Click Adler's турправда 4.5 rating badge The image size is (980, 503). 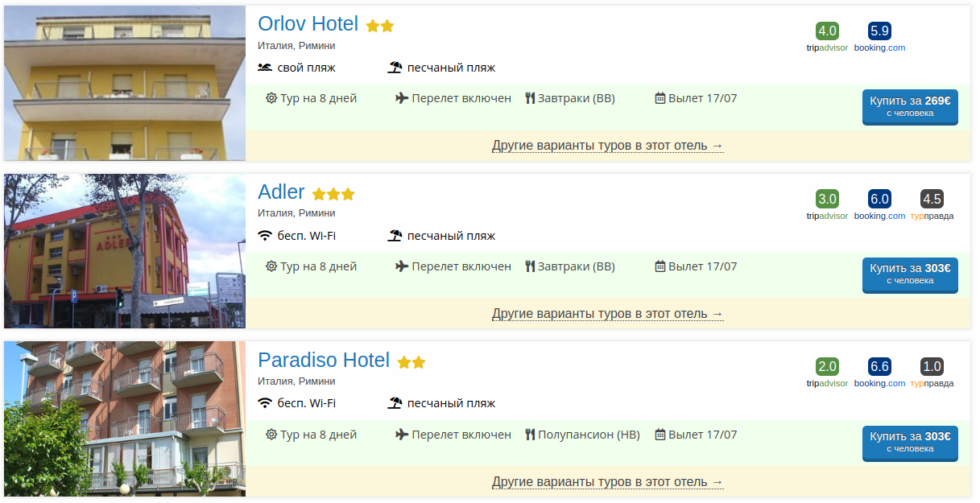(x=932, y=199)
